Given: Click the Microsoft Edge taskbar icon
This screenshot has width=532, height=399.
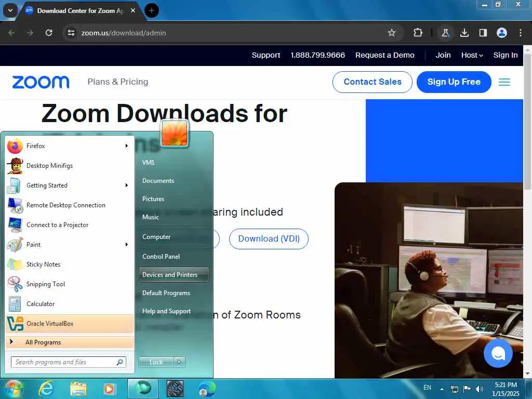Looking at the screenshot, I should click(x=207, y=389).
